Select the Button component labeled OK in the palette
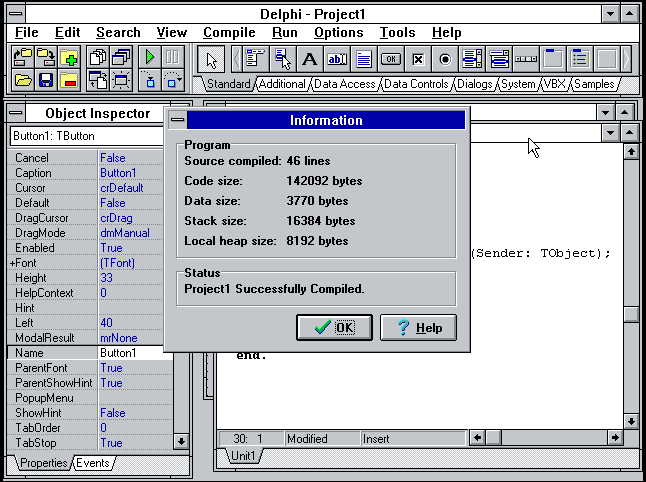Screen dimensions: 646x482 pos(391,59)
